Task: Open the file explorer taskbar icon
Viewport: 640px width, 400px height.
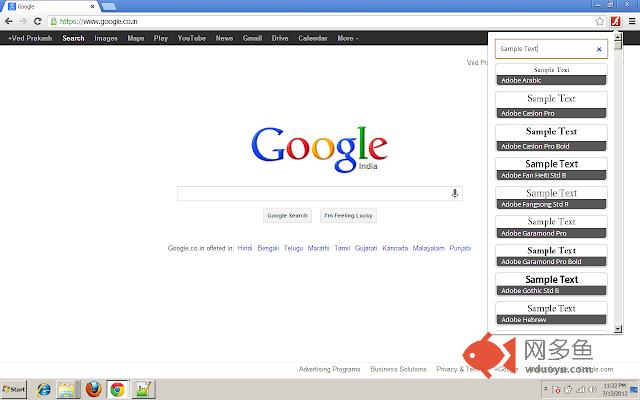Action: tap(67, 389)
